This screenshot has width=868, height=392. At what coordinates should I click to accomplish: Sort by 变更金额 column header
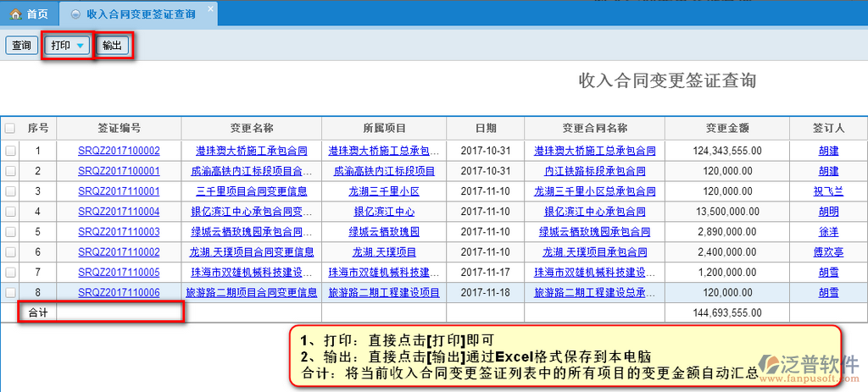[x=727, y=129]
